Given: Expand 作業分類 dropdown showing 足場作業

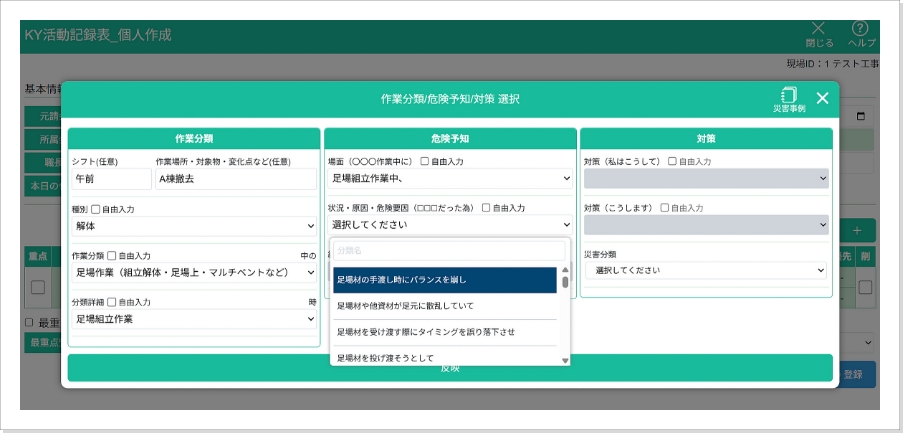Looking at the screenshot, I should click(x=195, y=272).
